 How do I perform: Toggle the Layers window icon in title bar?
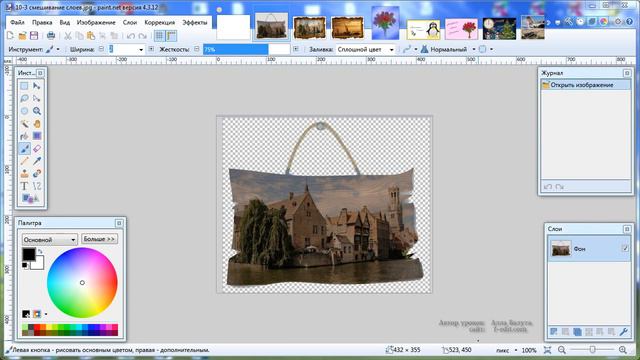point(592,22)
